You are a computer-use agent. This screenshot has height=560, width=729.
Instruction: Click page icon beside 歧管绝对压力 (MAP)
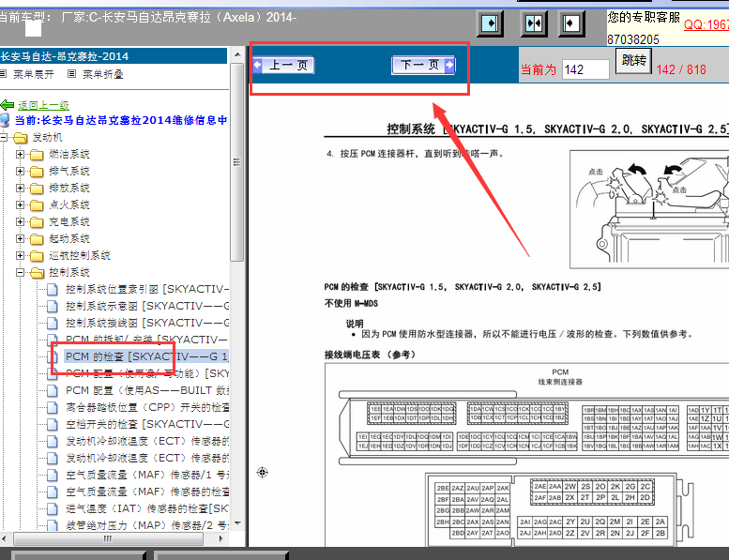pyautogui.click(x=53, y=525)
